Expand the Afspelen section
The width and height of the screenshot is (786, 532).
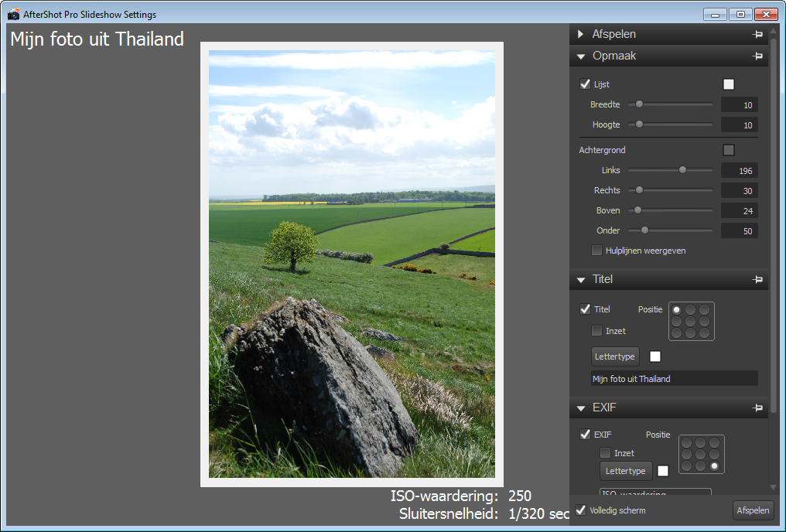click(581, 35)
